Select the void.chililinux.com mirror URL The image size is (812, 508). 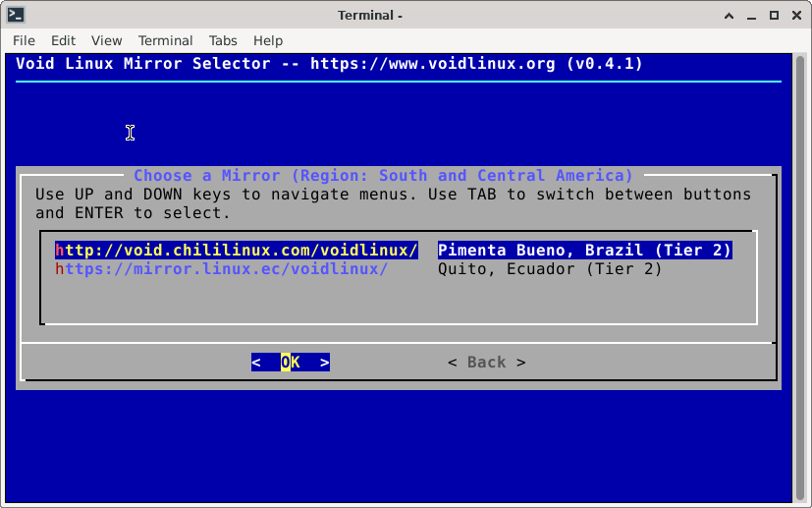(x=237, y=251)
